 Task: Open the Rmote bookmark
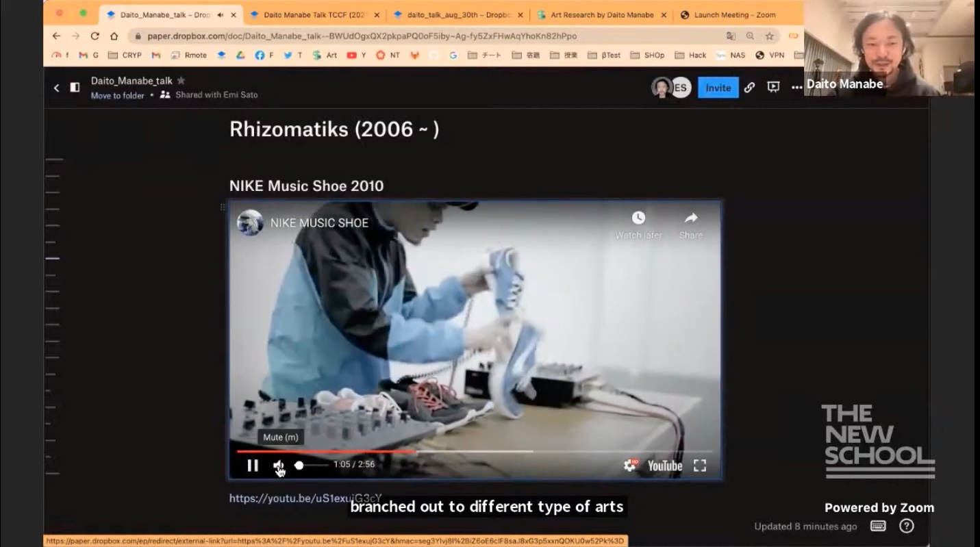coord(189,55)
